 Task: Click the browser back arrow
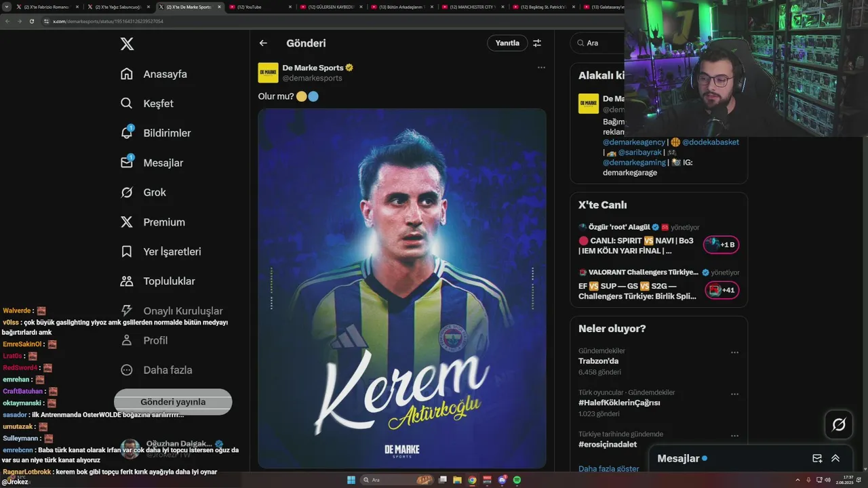click(x=7, y=21)
